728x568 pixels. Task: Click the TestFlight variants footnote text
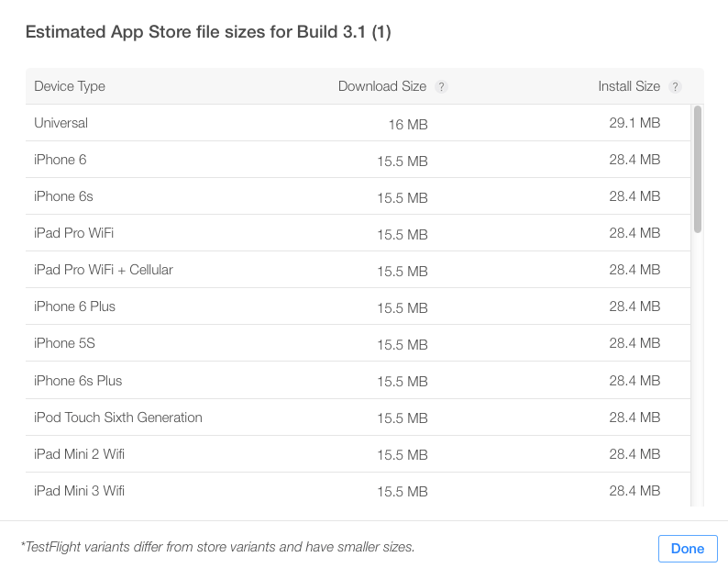point(217,547)
